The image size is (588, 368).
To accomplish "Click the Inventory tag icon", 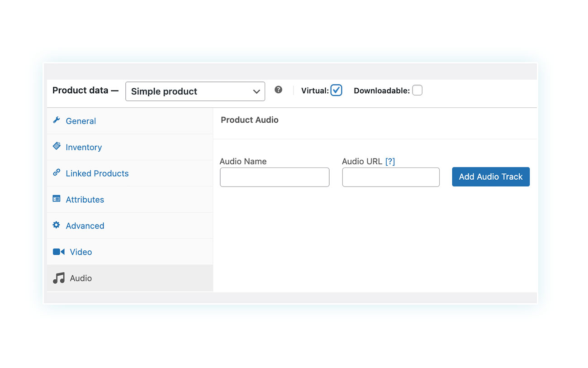I will 57,146.
